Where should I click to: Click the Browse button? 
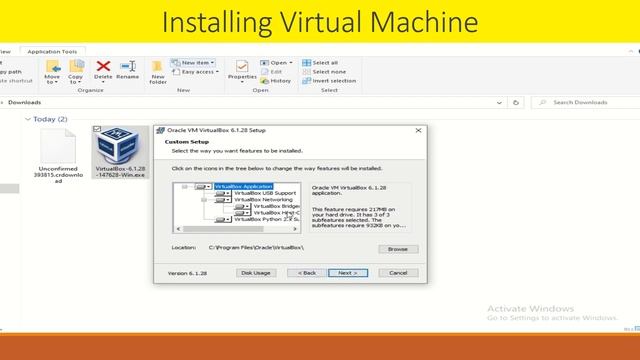pyautogui.click(x=398, y=249)
